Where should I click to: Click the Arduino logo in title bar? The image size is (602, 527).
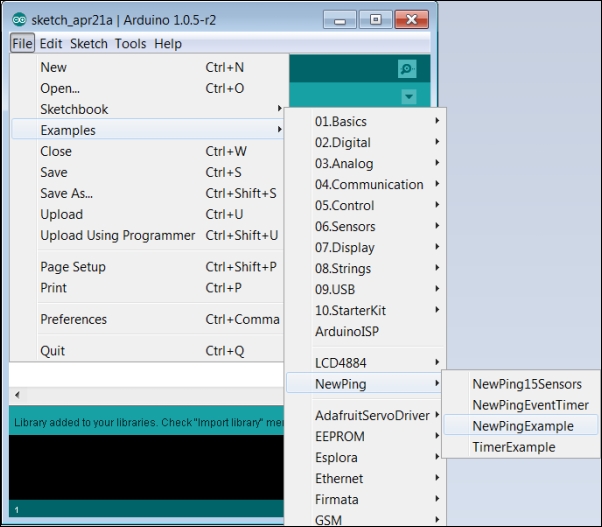pos(19,20)
